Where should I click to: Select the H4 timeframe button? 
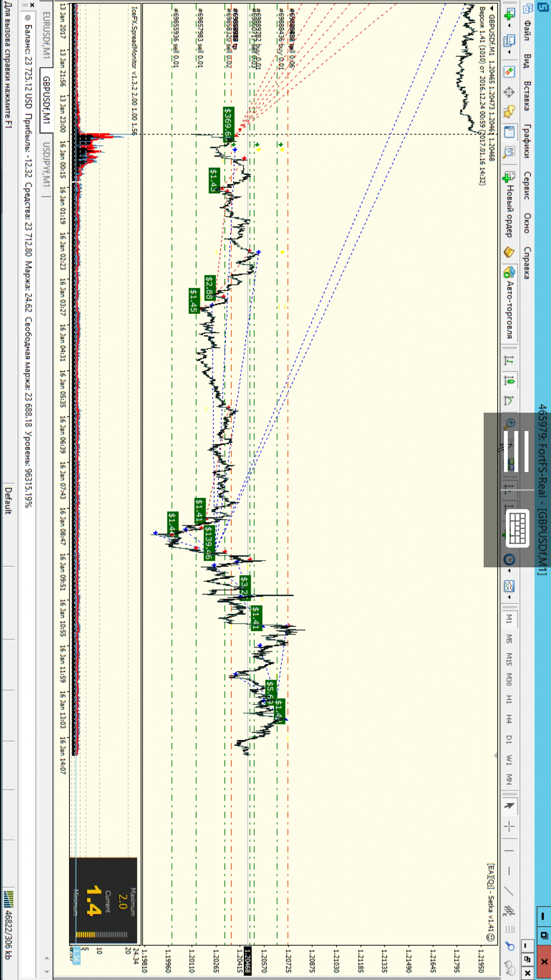click(509, 719)
